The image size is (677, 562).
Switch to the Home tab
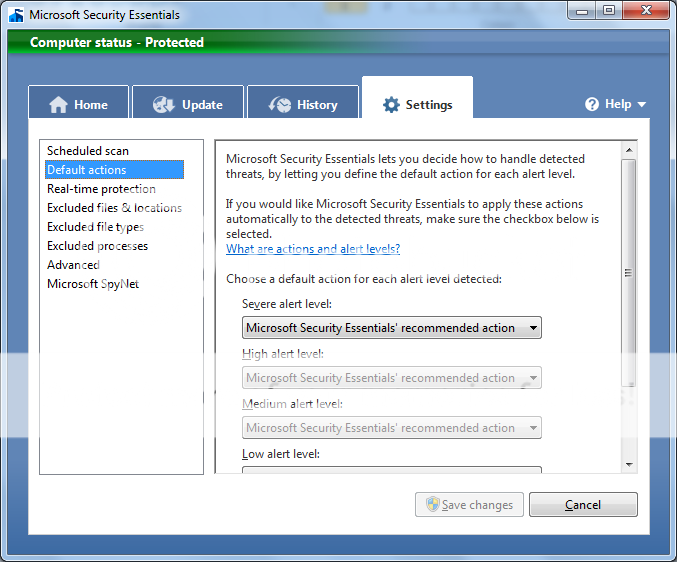pyautogui.click(x=79, y=102)
